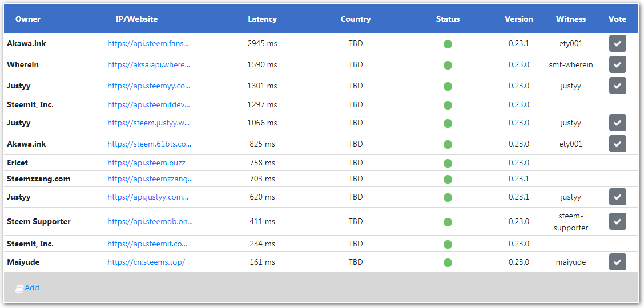Click the status dot for Maiyude
The width and height of the screenshot is (644, 308).
[x=448, y=262]
